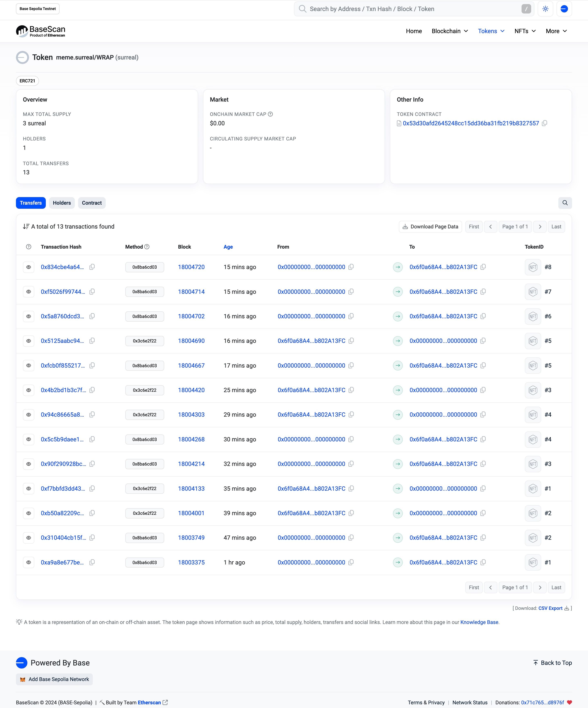Toggle eye preview for 0xb50a82209c transaction

(29, 513)
